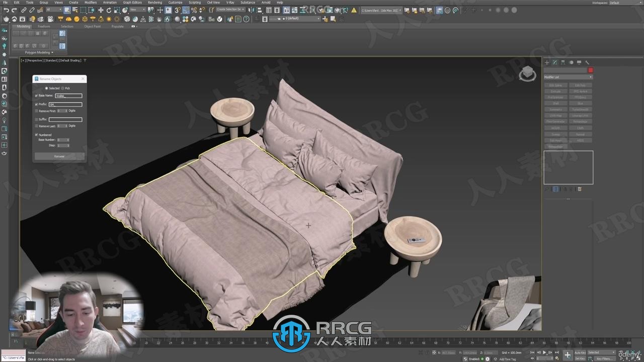Click the red object color swatch
This screenshot has width=644, height=362.
pyautogui.click(x=591, y=70)
